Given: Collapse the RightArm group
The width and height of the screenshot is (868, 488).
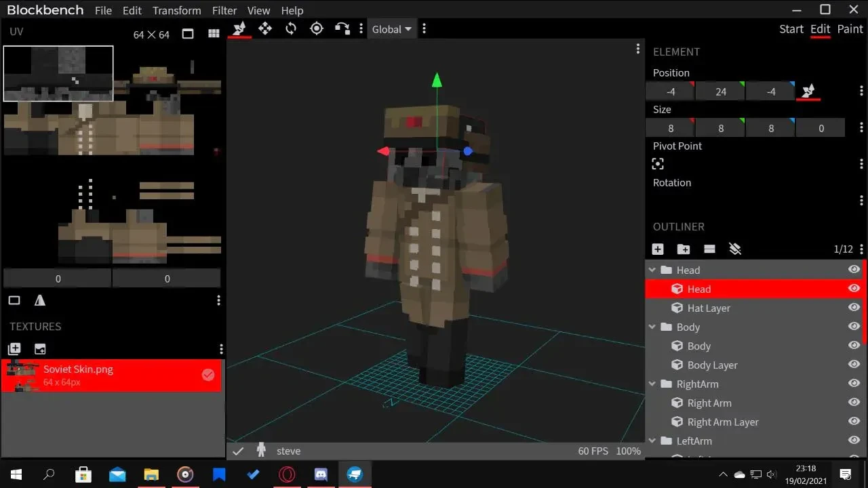Looking at the screenshot, I should (x=652, y=384).
